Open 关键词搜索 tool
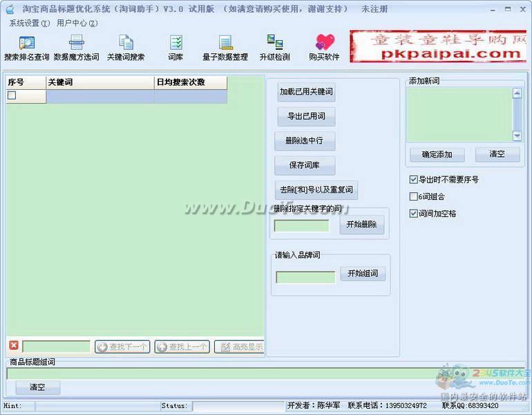 point(126,47)
